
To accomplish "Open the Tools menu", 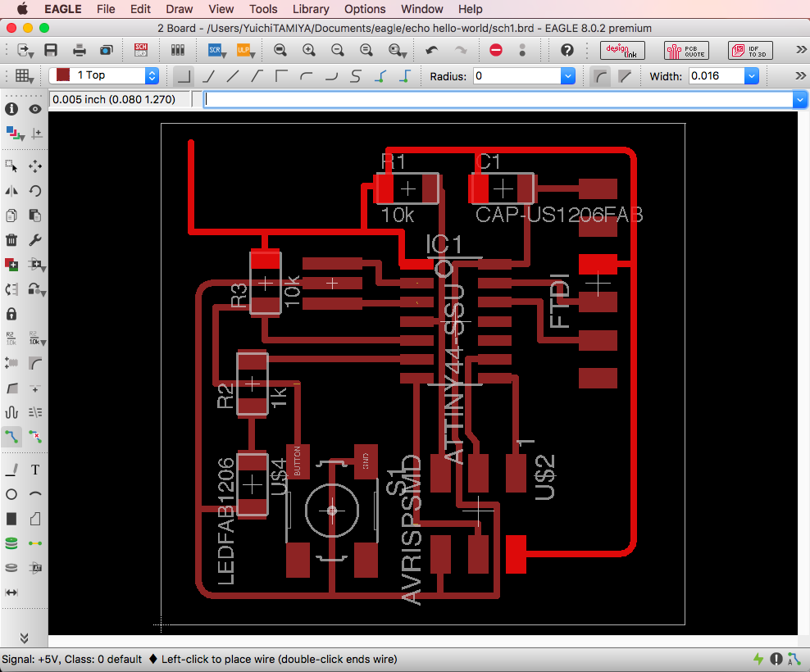I will [x=263, y=9].
